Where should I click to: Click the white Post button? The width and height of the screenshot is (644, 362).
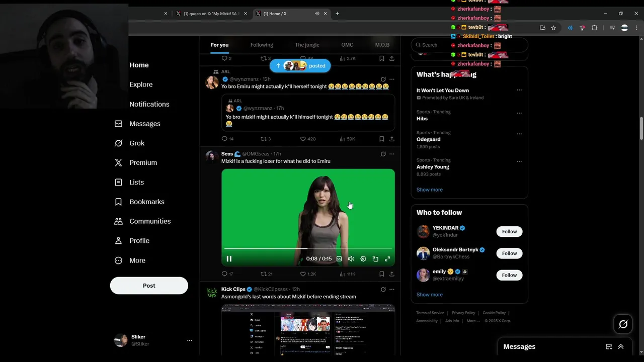tap(149, 286)
